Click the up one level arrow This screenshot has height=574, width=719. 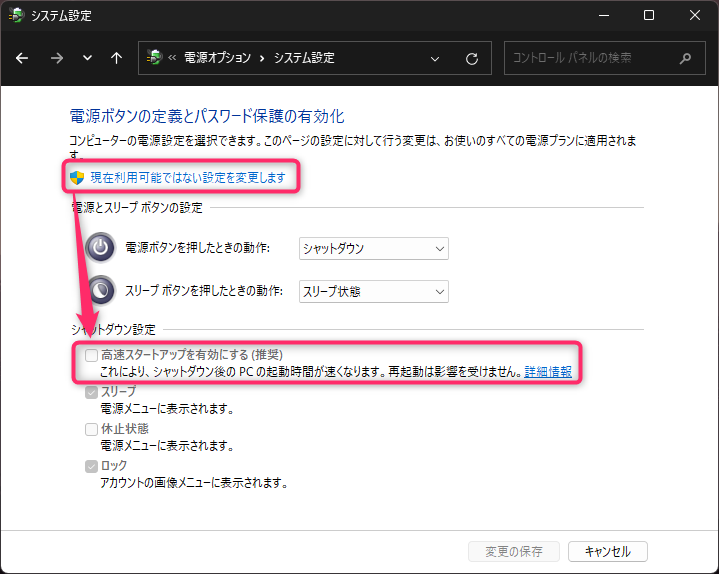point(116,58)
